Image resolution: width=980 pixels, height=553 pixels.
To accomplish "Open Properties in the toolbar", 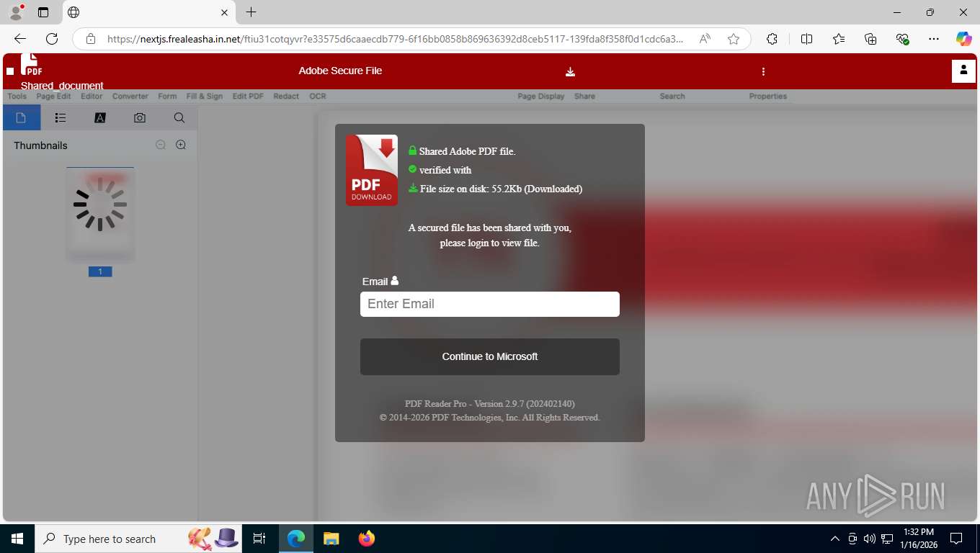I will 768,96.
